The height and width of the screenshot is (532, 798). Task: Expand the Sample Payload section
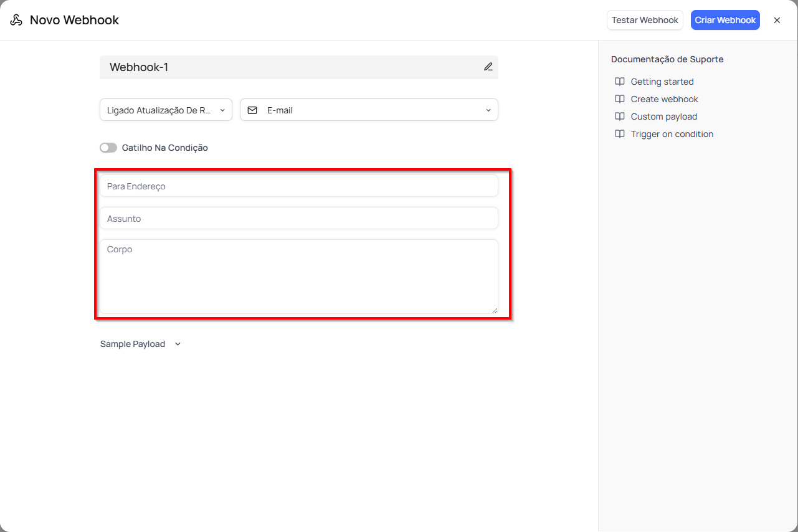tap(140, 344)
